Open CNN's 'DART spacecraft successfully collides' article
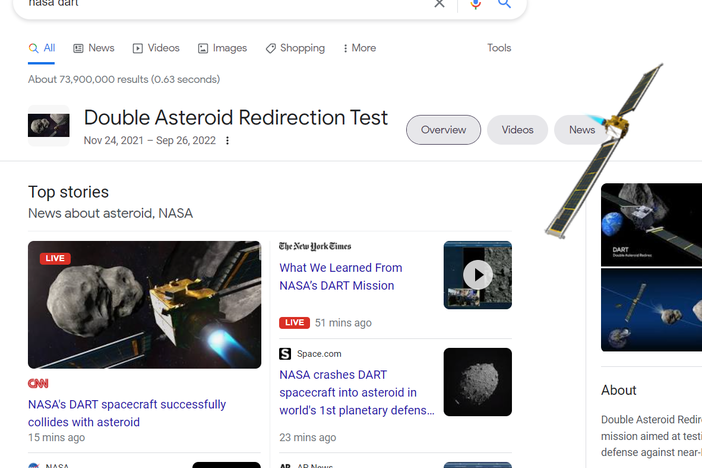702x468 pixels. [127, 413]
